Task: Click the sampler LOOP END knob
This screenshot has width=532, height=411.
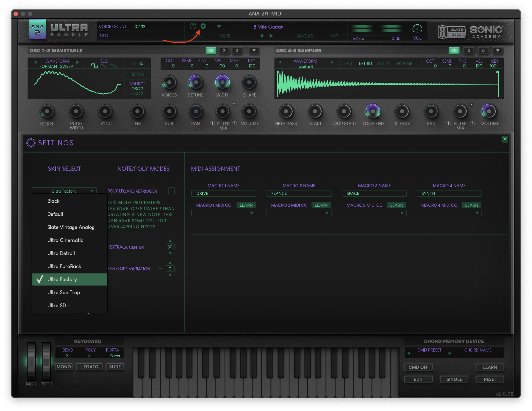Action: (x=373, y=111)
